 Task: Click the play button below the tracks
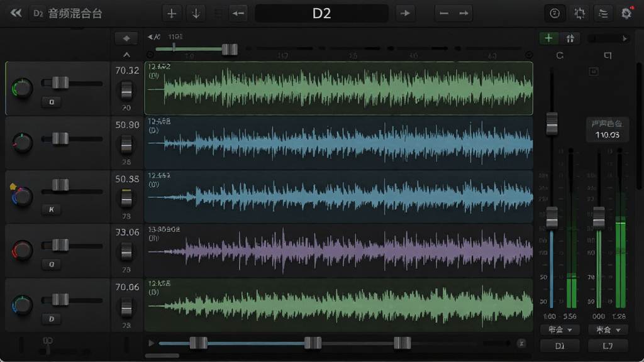[x=151, y=343]
